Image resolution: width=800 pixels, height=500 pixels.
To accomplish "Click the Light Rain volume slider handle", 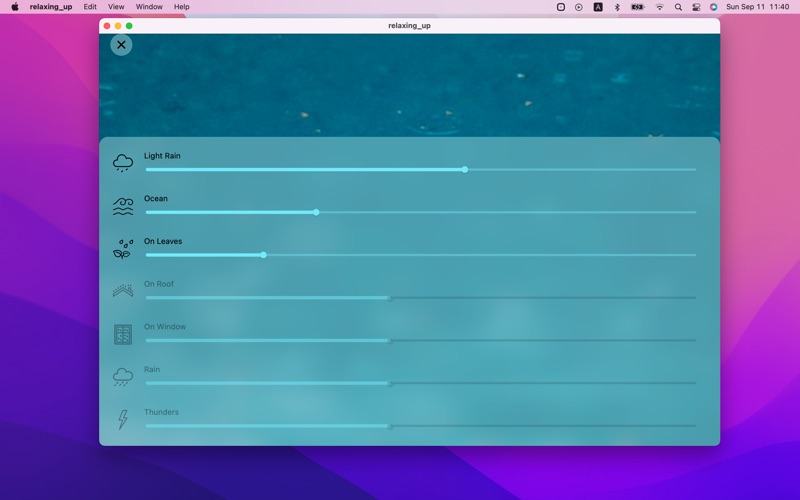I will coord(465,170).
